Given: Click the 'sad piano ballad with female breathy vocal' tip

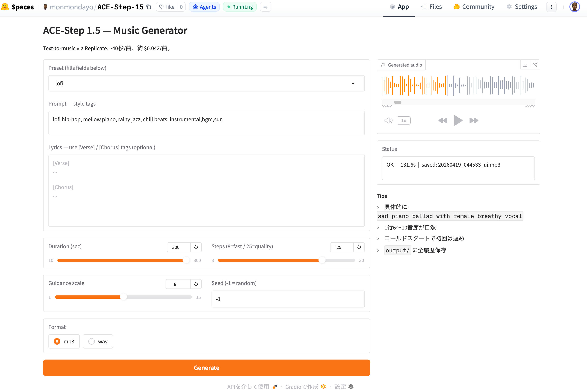Looking at the screenshot, I should pos(450,216).
